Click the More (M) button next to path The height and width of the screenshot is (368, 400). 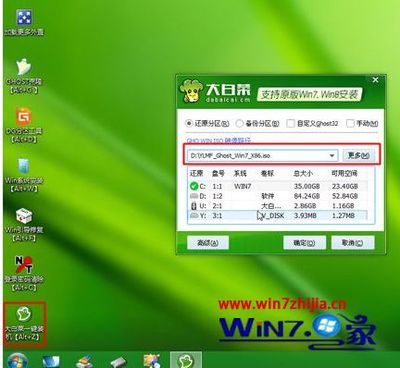(359, 155)
